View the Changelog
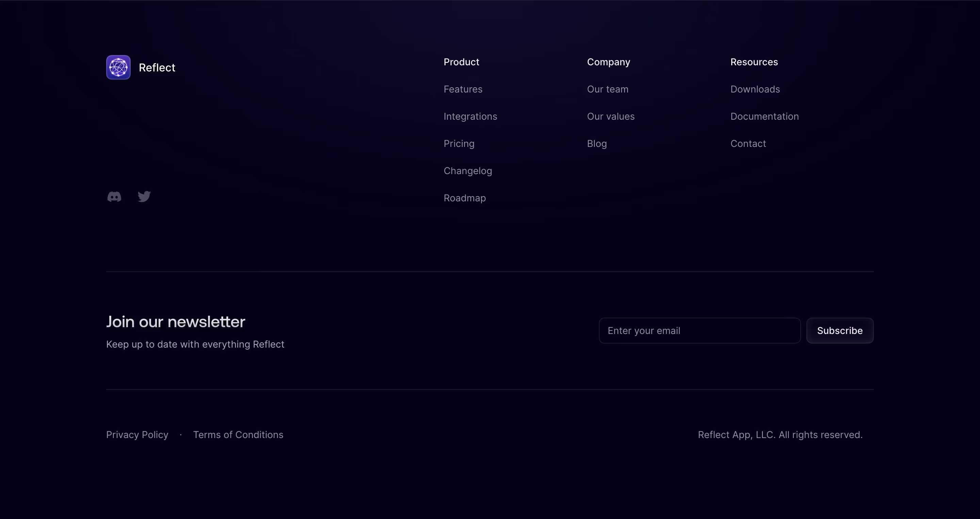 (468, 171)
